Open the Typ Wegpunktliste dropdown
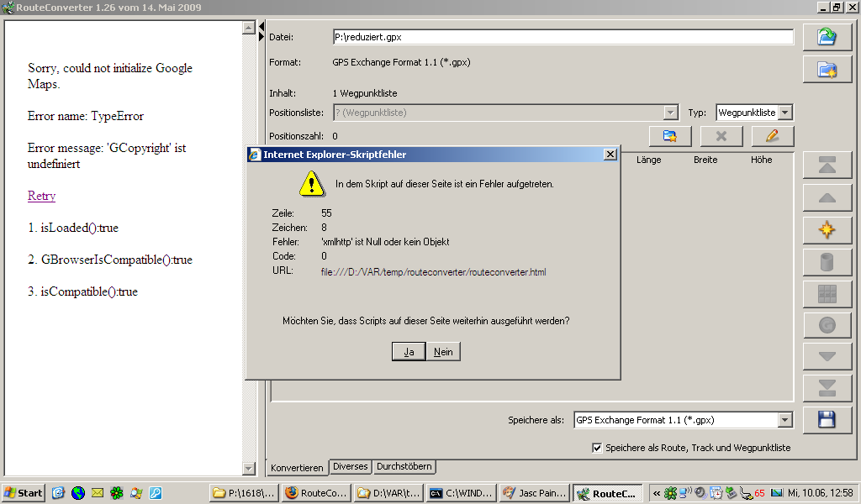The image size is (861, 504). point(784,113)
